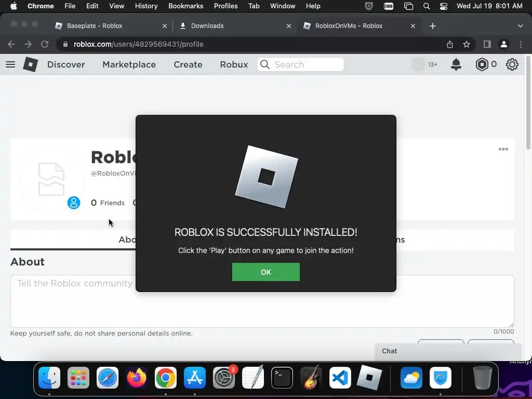Open Control Center in menu bar
Screen dimensions: 532x399
[x=444, y=6]
